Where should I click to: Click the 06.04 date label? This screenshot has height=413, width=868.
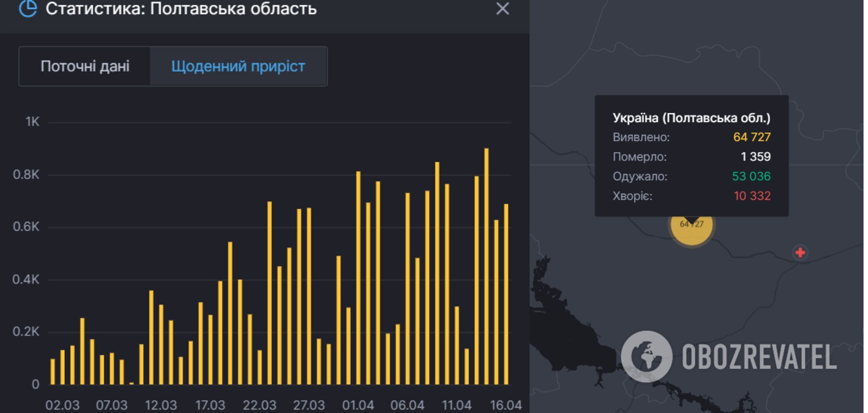tap(407, 405)
